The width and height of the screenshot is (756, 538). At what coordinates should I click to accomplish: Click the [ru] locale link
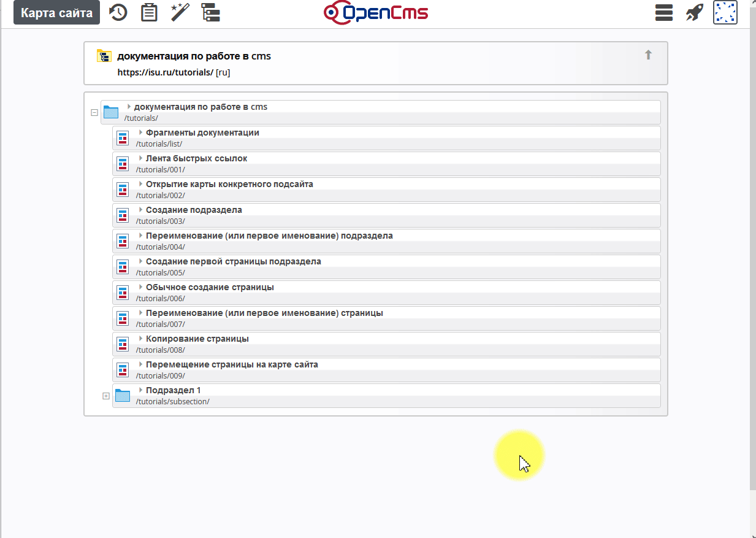[223, 72]
